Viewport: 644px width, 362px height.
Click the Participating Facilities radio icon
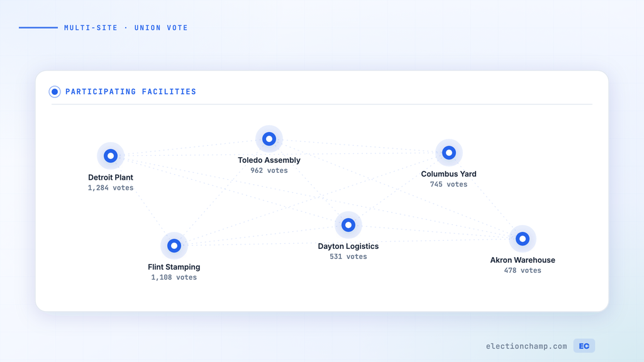[55, 92]
